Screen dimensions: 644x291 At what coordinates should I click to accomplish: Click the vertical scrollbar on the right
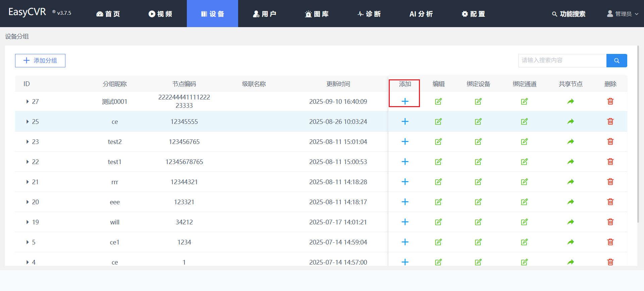[638, 134]
